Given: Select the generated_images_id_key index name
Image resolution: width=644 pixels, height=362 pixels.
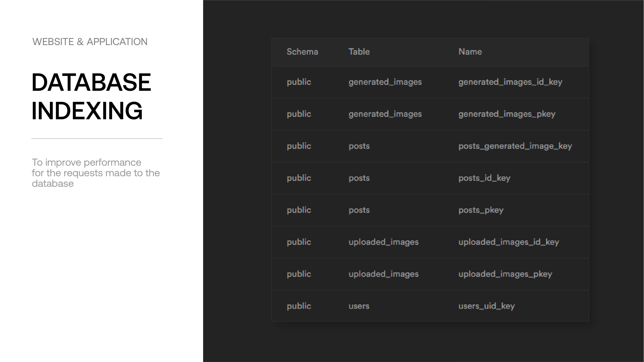Looking at the screenshot, I should pyautogui.click(x=510, y=82).
